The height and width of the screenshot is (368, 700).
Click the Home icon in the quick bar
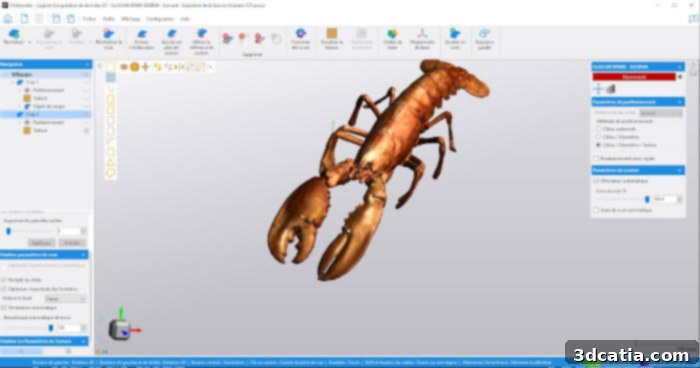point(8,19)
